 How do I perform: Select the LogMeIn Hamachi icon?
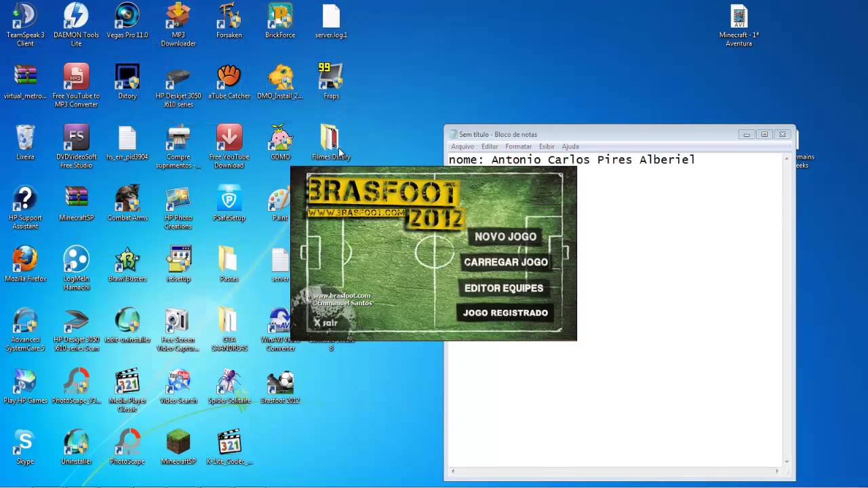click(x=76, y=269)
